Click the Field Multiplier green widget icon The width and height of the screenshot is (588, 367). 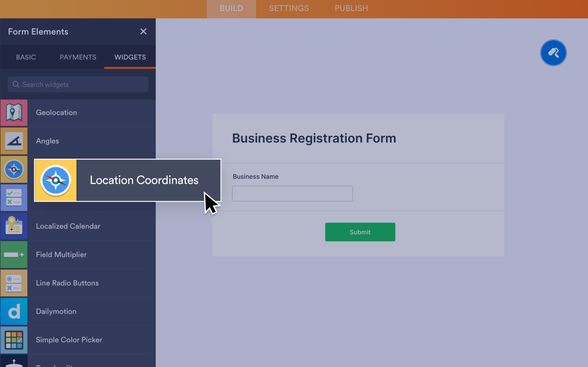[x=14, y=254]
